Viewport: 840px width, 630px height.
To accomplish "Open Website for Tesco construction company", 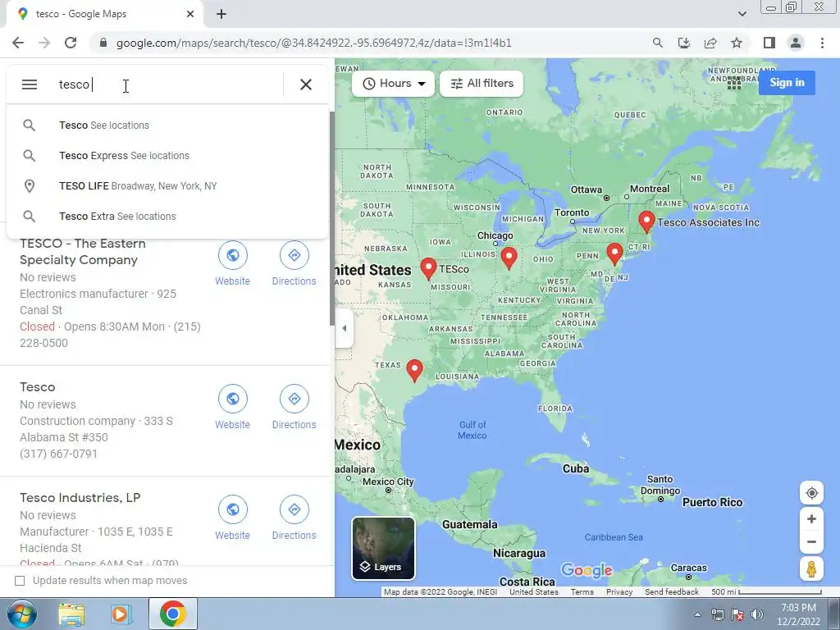I will tap(232, 408).
